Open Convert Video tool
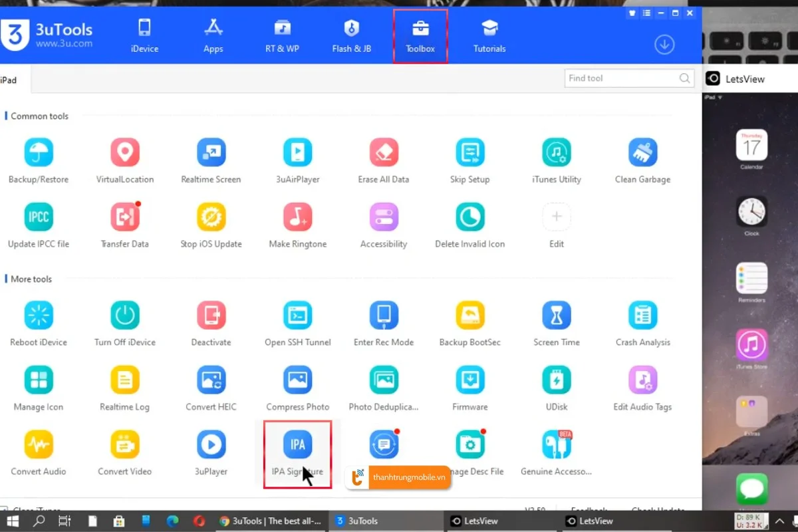The height and width of the screenshot is (532, 798). click(125, 444)
